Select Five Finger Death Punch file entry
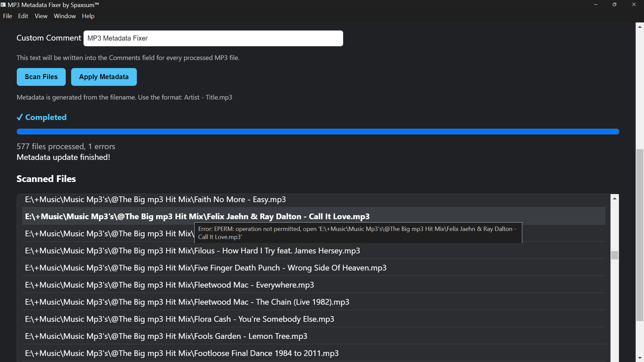The width and height of the screenshot is (644, 362). tap(314, 268)
